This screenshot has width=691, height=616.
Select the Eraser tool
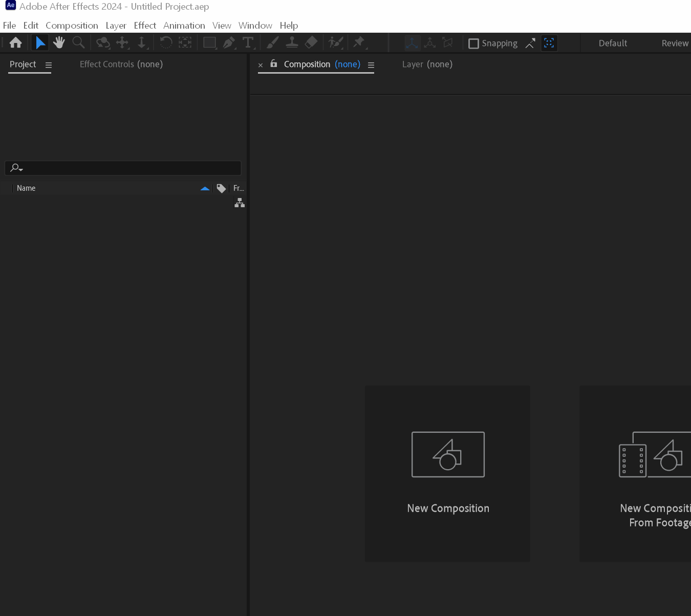(x=311, y=43)
